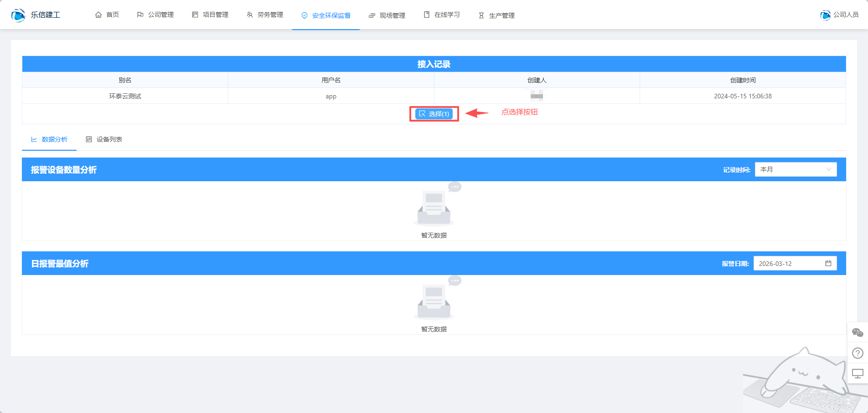Screen dimensions: 868x413
Task: Select the 数据分析 tab
Action: click(x=49, y=139)
